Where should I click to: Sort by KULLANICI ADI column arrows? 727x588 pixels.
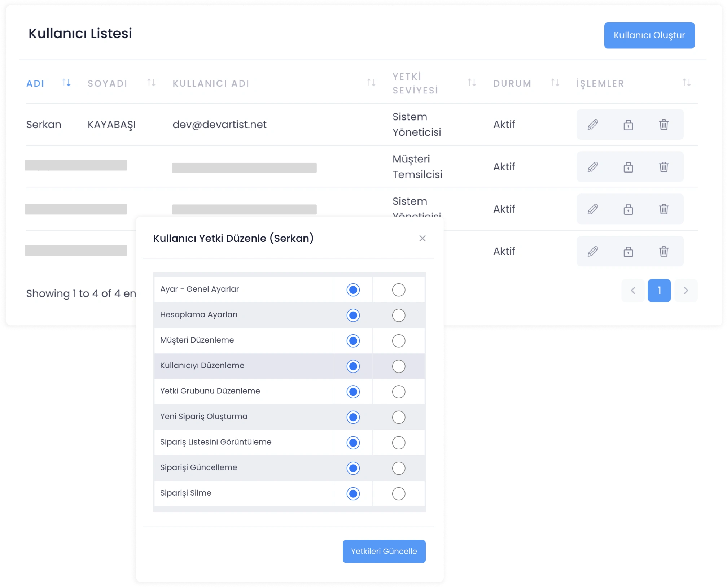(x=371, y=83)
